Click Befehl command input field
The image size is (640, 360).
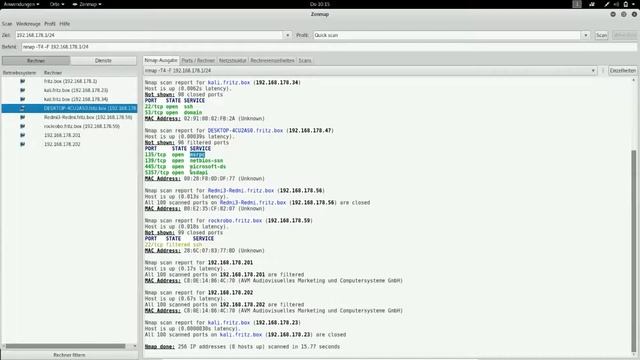click(329, 47)
